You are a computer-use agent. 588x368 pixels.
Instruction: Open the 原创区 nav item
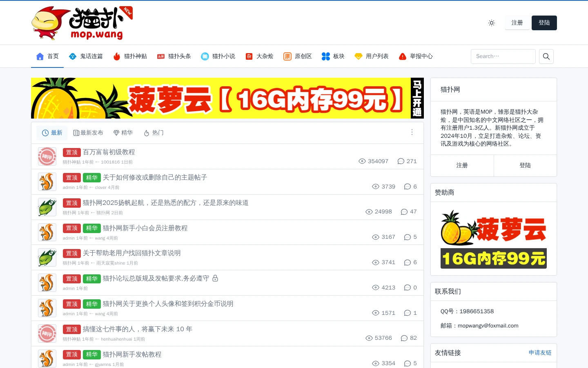298,56
